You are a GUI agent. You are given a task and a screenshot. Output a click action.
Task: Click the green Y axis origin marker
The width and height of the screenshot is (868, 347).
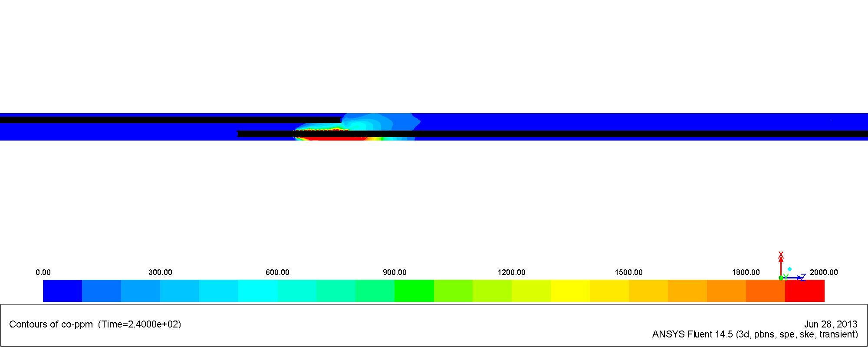pos(781,278)
